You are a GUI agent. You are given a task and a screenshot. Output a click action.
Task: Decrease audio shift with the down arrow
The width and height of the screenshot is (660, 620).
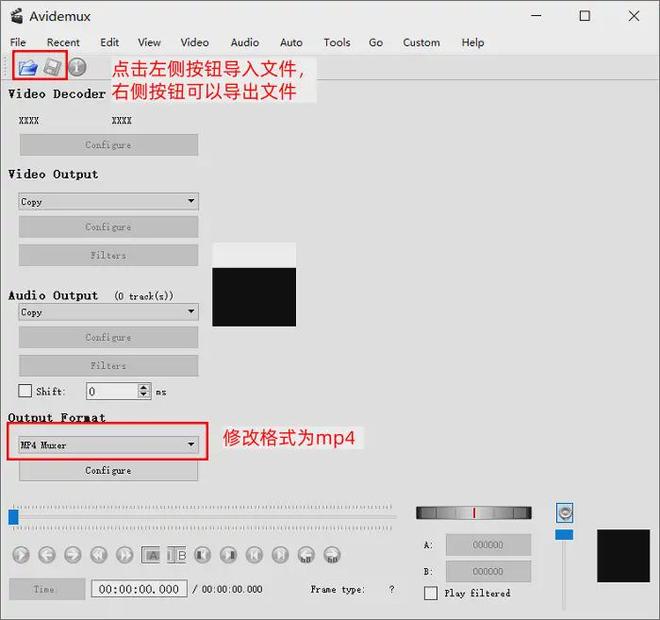(144, 395)
